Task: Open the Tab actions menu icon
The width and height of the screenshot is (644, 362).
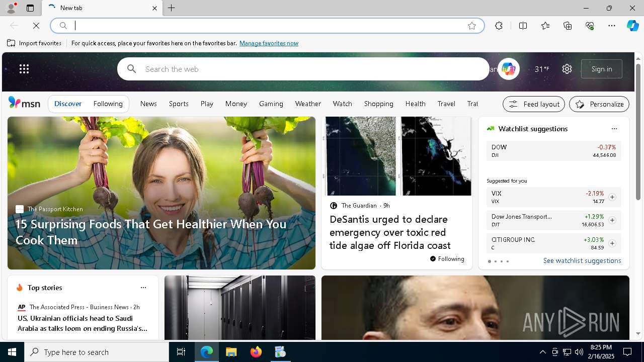Action: [x=30, y=8]
